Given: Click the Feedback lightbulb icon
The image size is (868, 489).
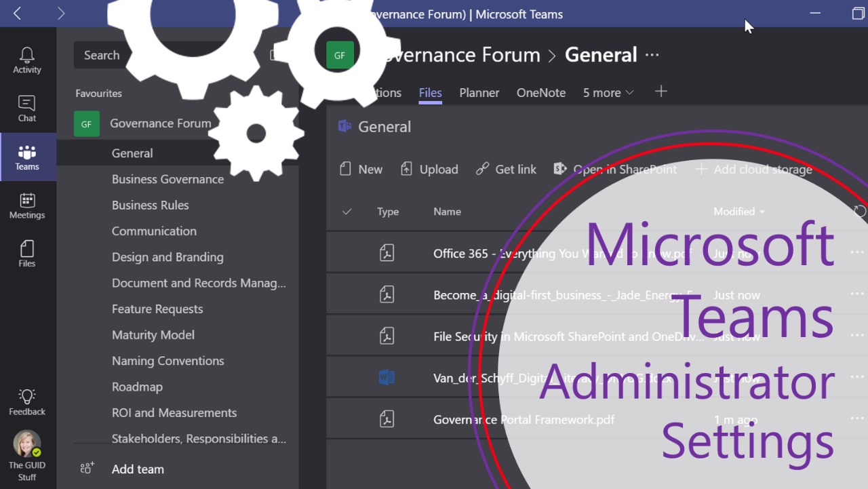Looking at the screenshot, I should 27,402.
